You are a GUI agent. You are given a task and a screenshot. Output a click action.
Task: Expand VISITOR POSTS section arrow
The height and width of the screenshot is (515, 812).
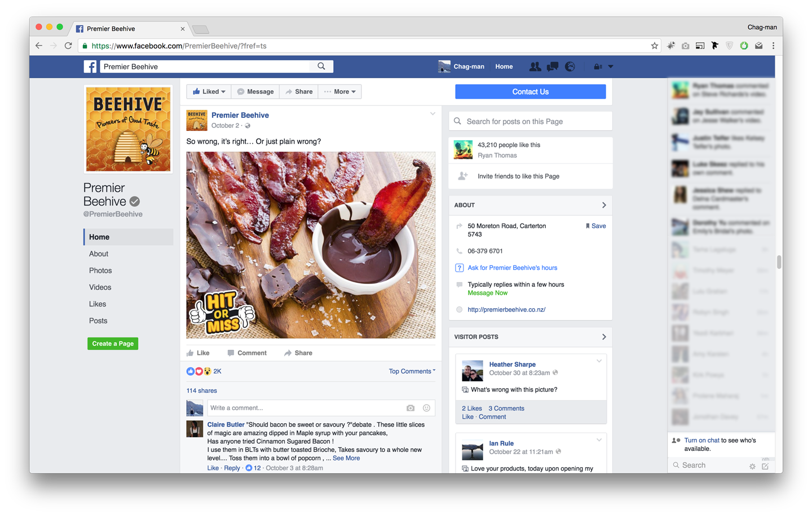point(604,337)
